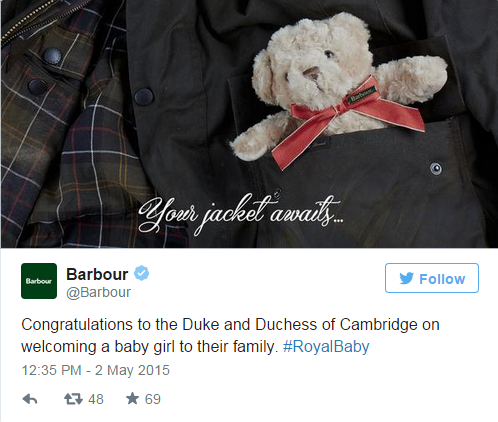This screenshot has height=422, width=498.
Task: Click the tweet text about the Duke and Duchess
Action: [x=230, y=335]
